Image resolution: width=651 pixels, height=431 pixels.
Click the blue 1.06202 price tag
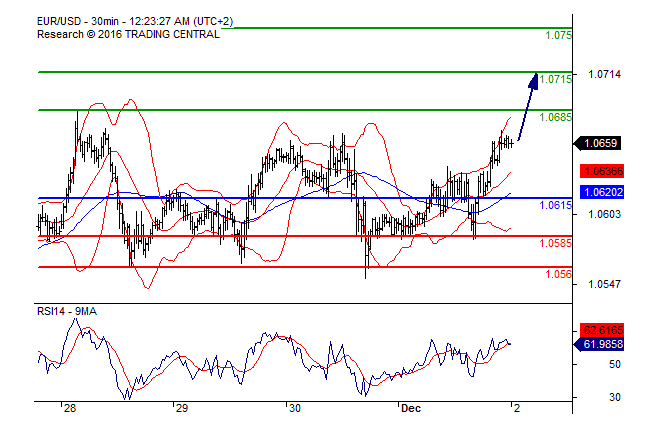(602, 192)
